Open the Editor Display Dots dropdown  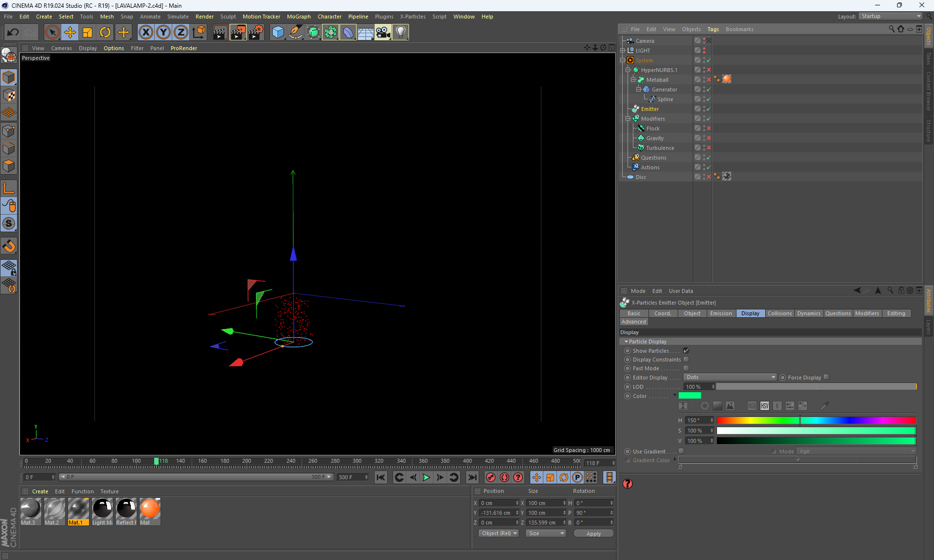tap(730, 378)
